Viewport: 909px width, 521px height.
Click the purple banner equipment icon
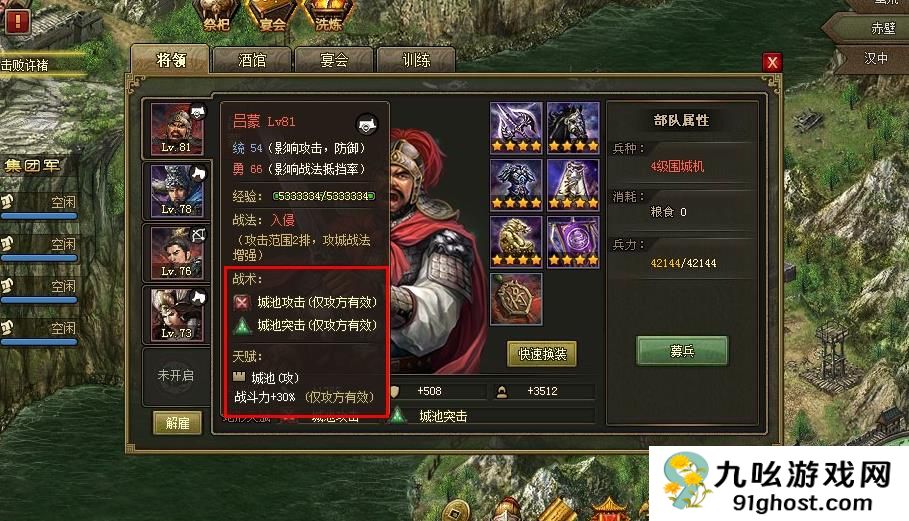(573, 242)
